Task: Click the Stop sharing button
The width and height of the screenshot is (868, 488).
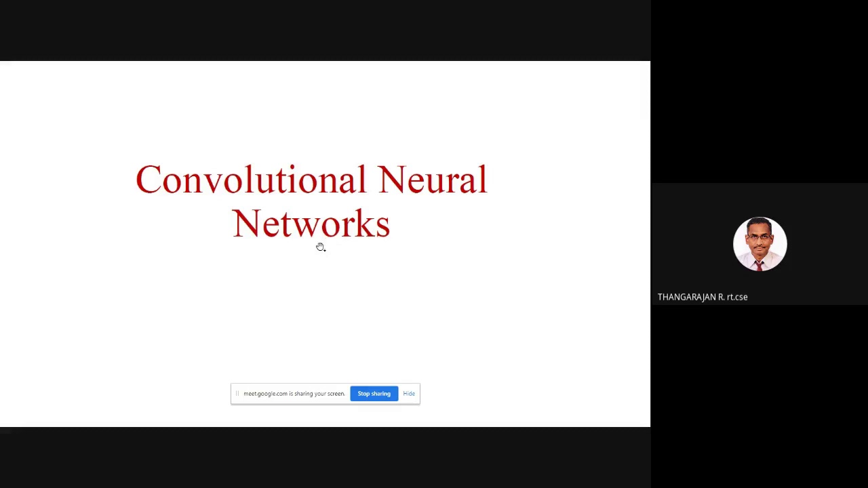Action: click(x=374, y=394)
